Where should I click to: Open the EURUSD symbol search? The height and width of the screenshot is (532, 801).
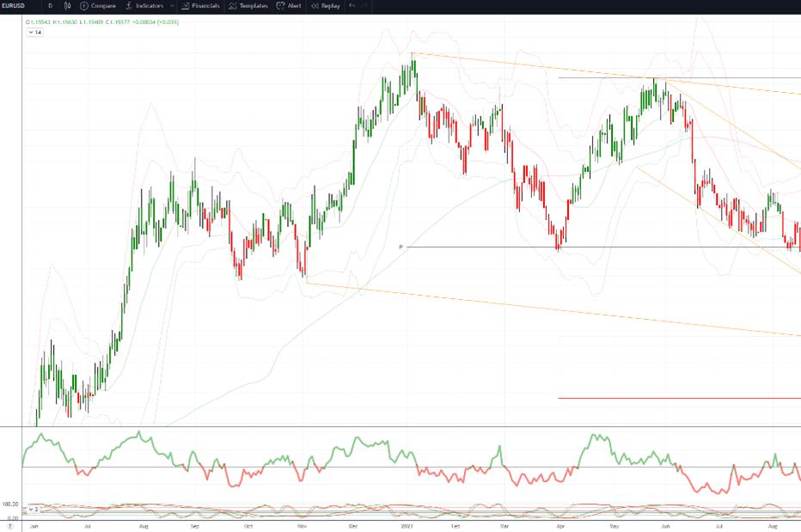[14, 6]
